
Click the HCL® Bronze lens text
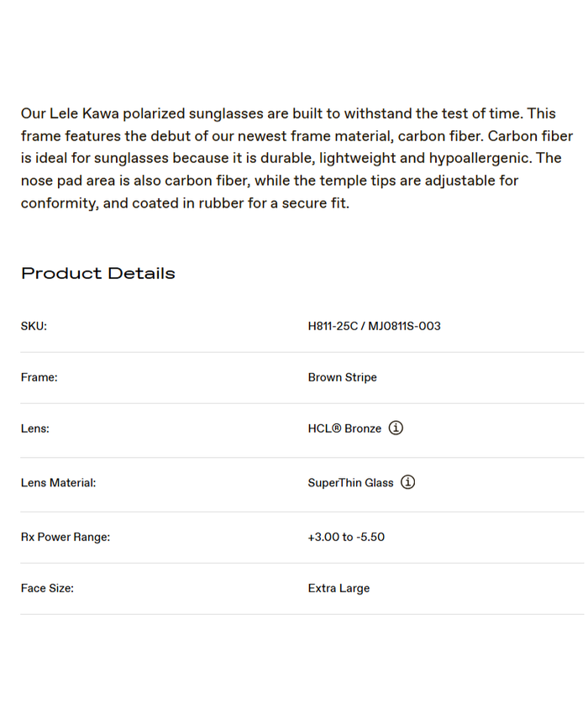(x=344, y=428)
